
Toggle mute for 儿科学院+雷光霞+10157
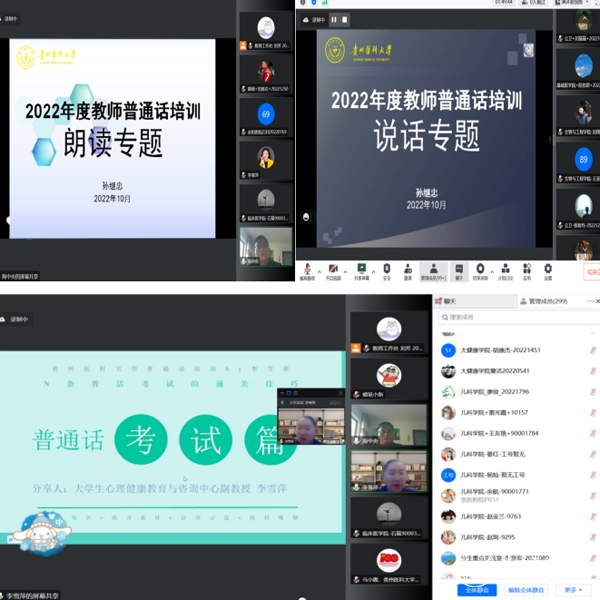click(593, 411)
